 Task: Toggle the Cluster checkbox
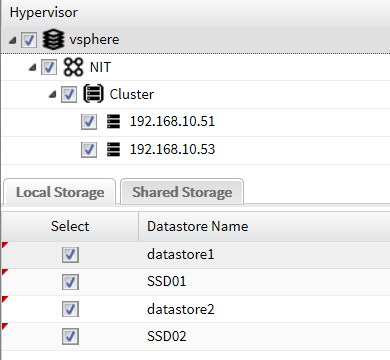pyautogui.click(x=69, y=95)
